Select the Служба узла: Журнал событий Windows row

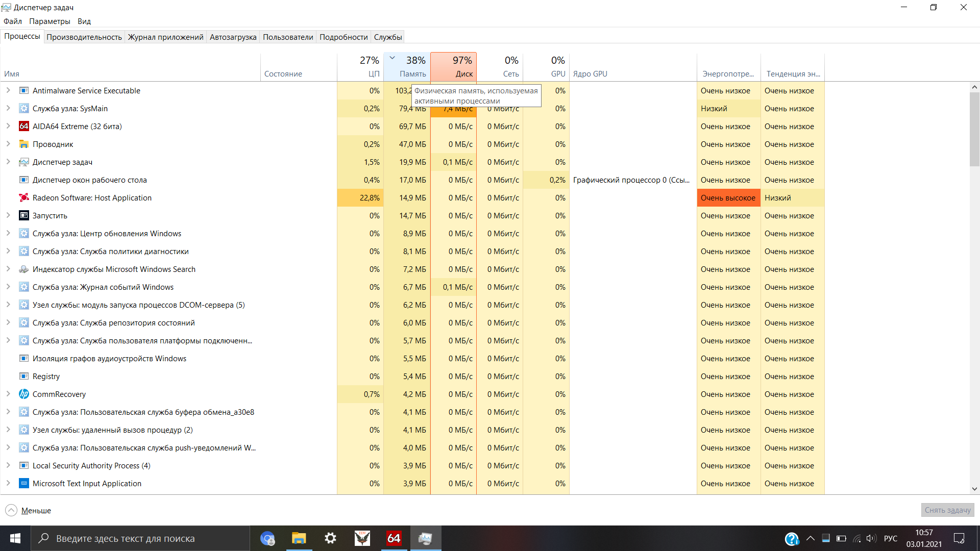(412, 287)
